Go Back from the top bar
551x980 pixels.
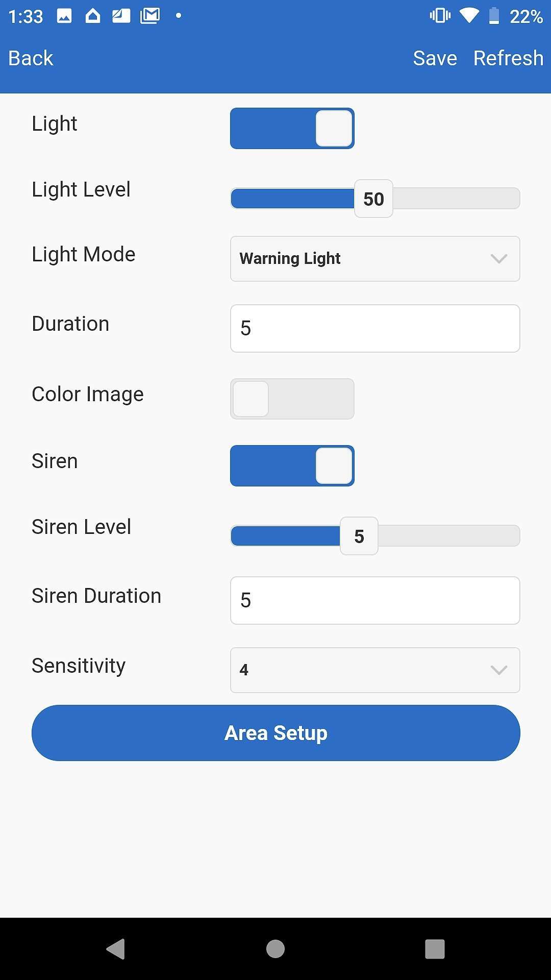31,58
